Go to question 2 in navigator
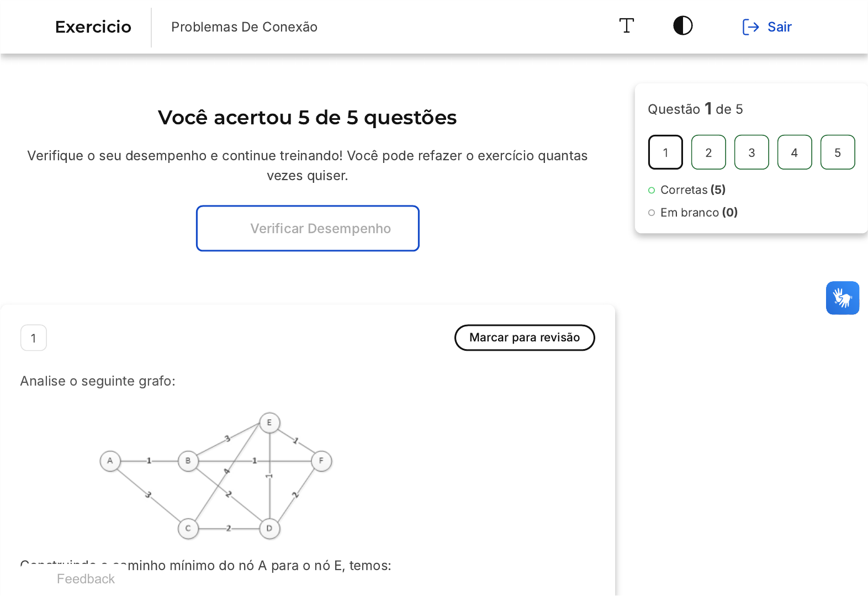This screenshot has width=868, height=596. pyautogui.click(x=708, y=152)
